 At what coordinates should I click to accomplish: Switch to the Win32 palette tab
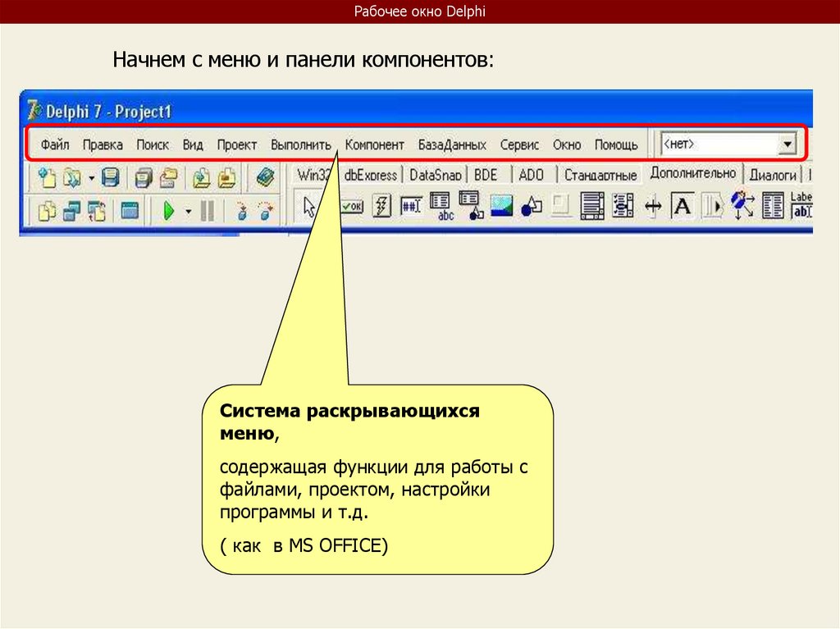click(x=314, y=175)
